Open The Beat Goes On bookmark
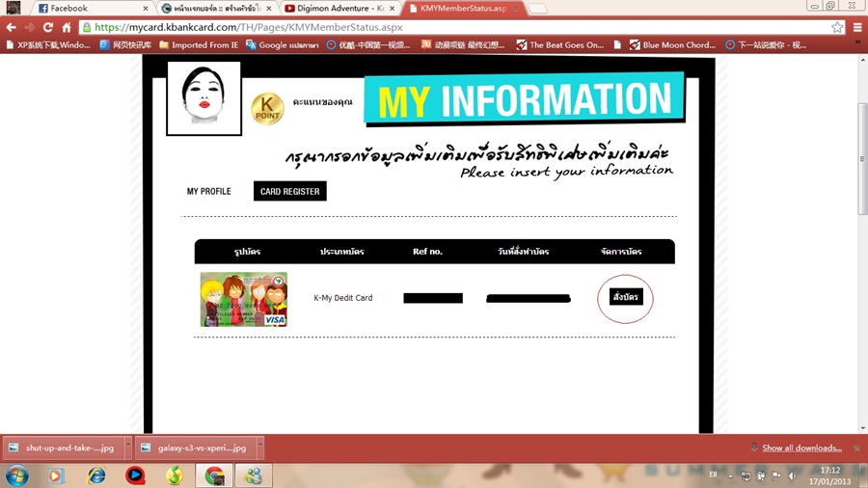 pos(560,44)
